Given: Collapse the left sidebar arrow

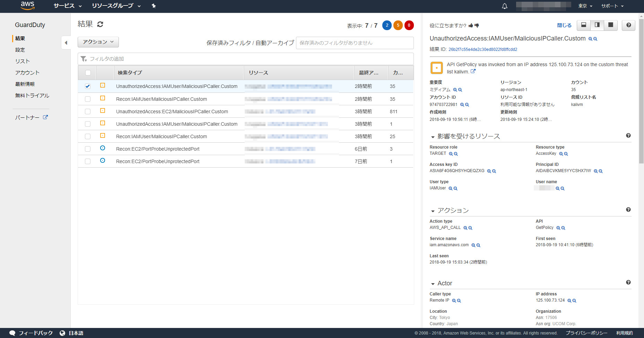Looking at the screenshot, I should (x=66, y=43).
